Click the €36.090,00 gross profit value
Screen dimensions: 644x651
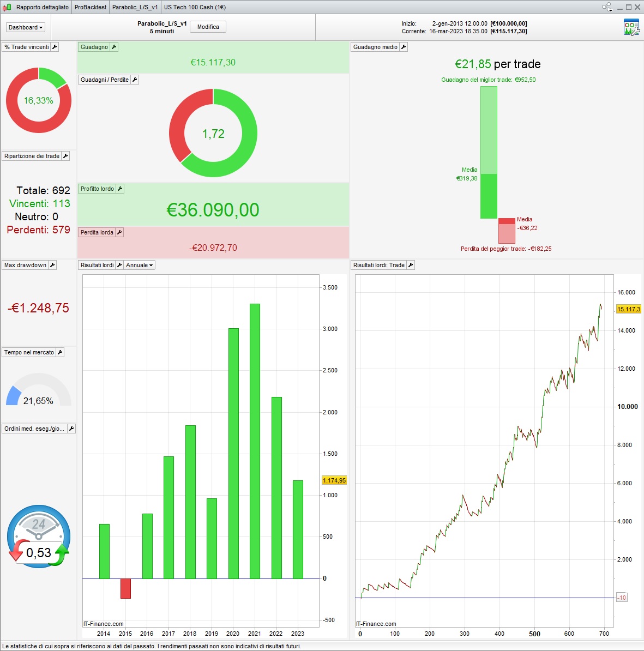(x=213, y=210)
